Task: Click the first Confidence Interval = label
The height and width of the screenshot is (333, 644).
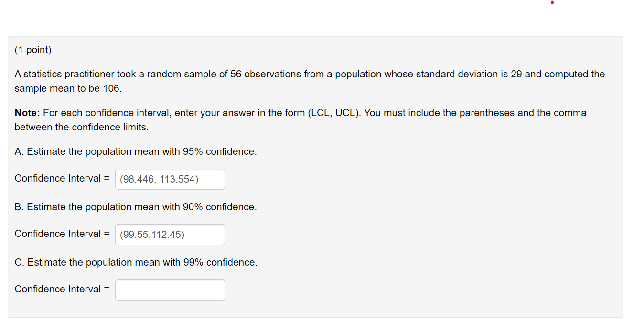Action: (x=61, y=178)
